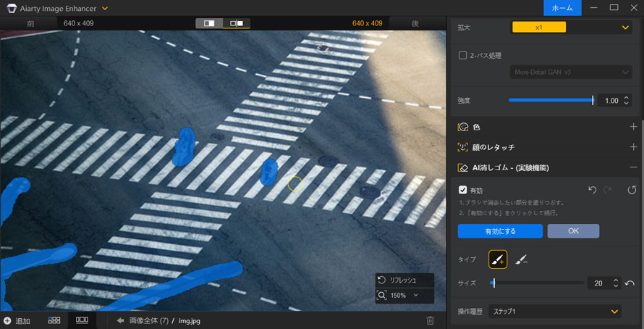Undo the last eraser stroke
The height and width of the screenshot is (329, 644).
pos(592,190)
